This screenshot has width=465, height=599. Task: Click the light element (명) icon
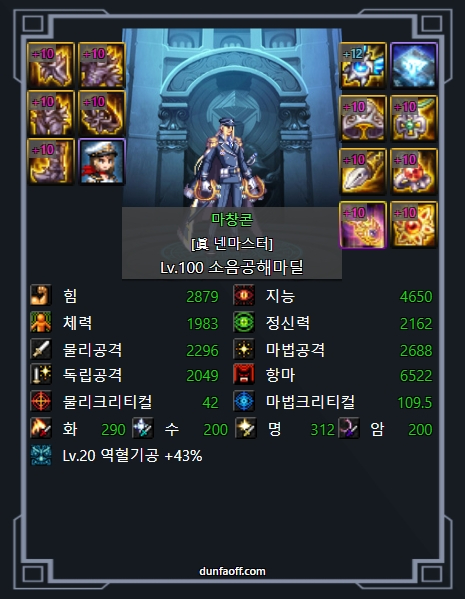coord(246,428)
